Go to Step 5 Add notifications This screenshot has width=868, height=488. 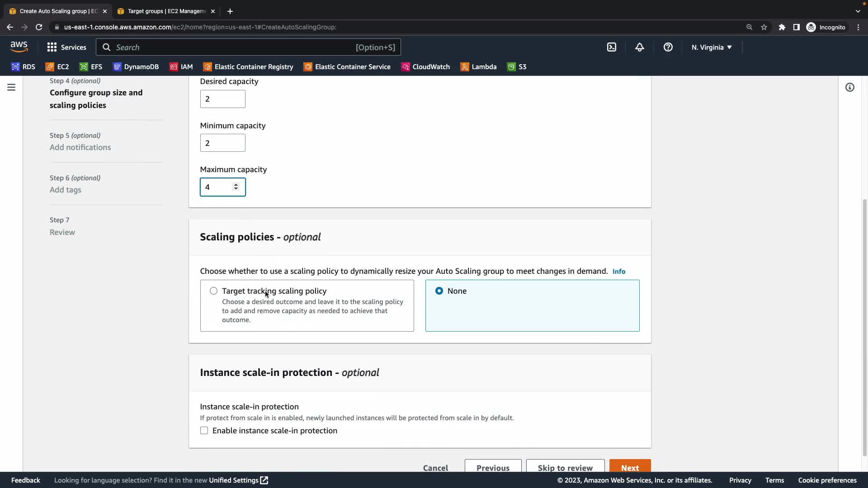pos(80,147)
